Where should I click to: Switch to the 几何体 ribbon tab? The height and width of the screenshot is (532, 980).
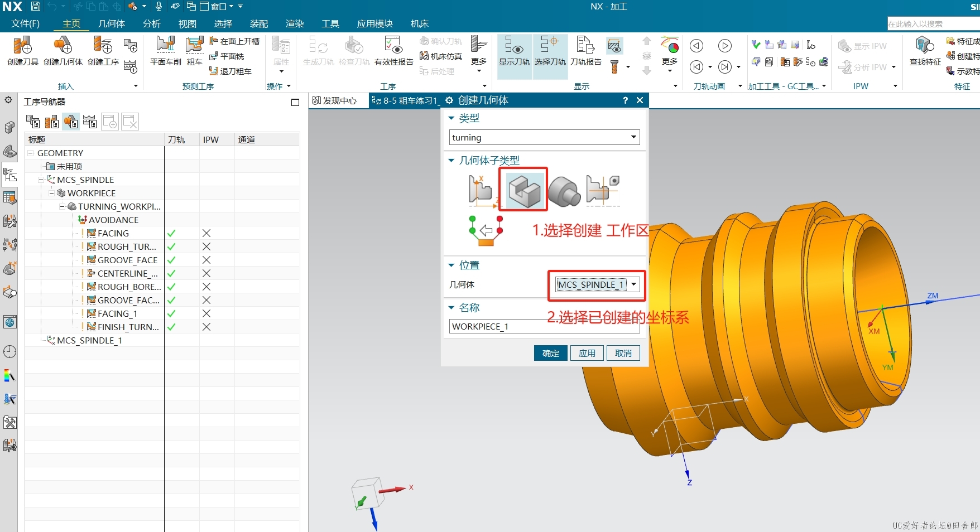[x=112, y=23]
